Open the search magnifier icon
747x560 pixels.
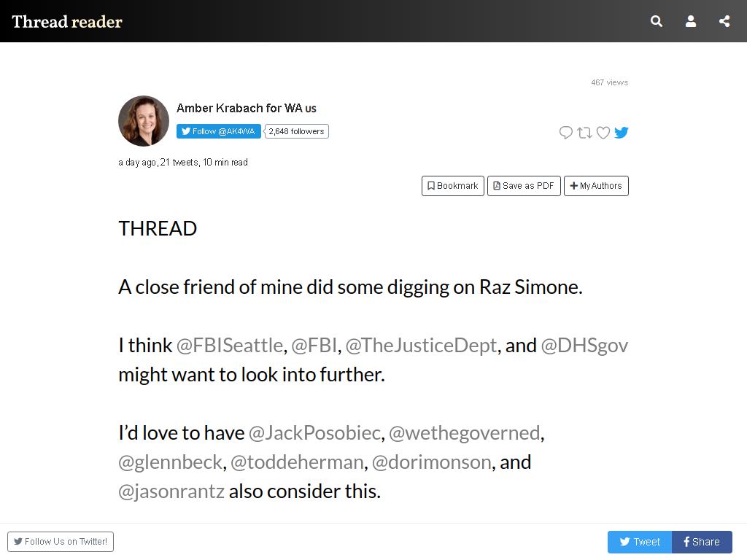pyautogui.click(x=656, y=21)
